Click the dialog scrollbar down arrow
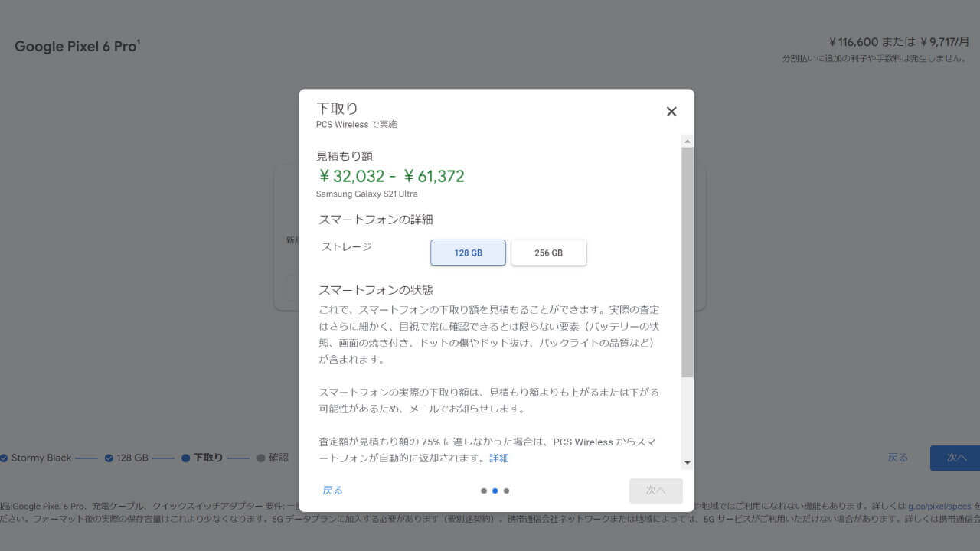 687,462
